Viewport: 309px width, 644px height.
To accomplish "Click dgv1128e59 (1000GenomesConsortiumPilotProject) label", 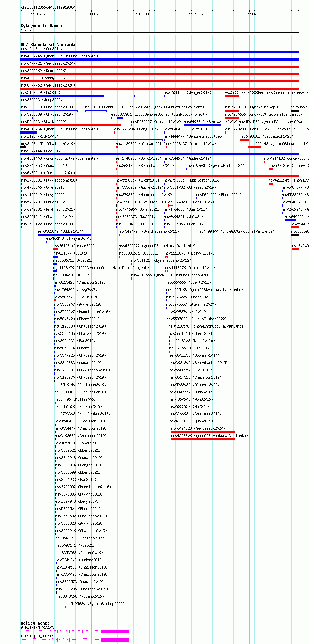I will (101, 268).
